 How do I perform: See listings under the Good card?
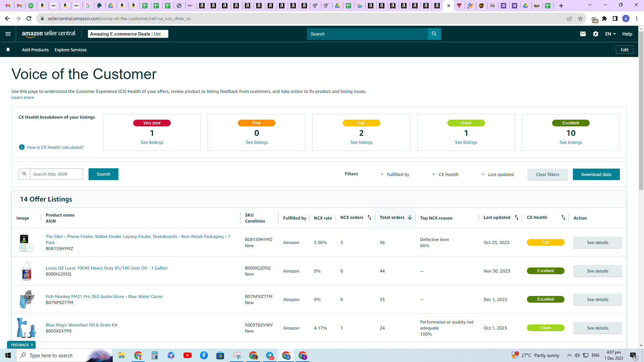pyautogui.click(x=466, y=142)
